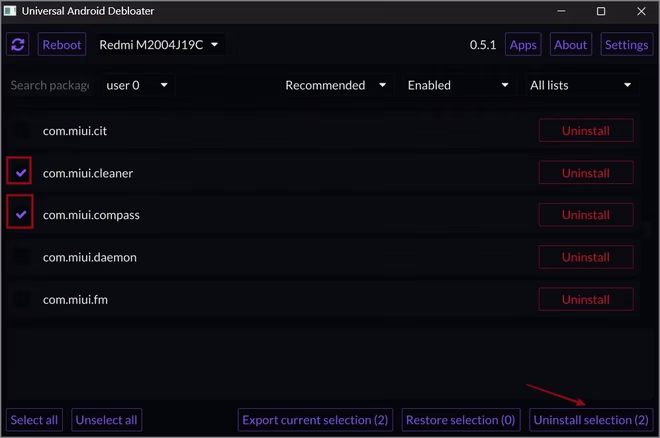
Task: Open the Settings page
Action: point(626,45)
